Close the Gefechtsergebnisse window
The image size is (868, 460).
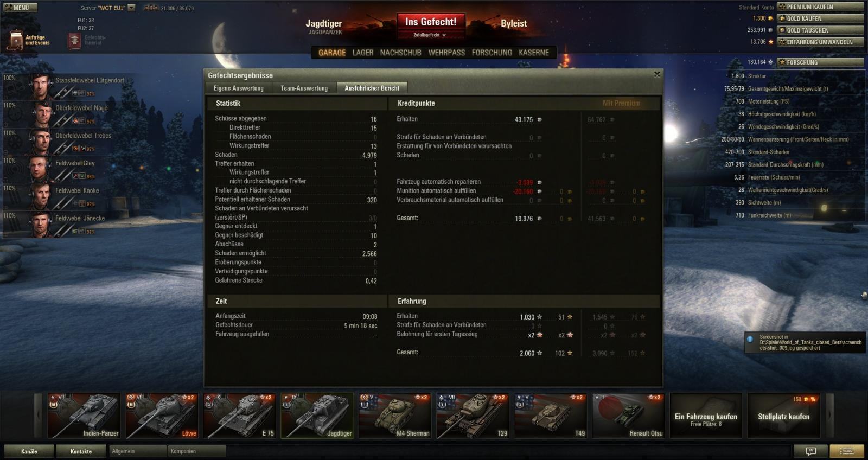[x=657, y=74]
